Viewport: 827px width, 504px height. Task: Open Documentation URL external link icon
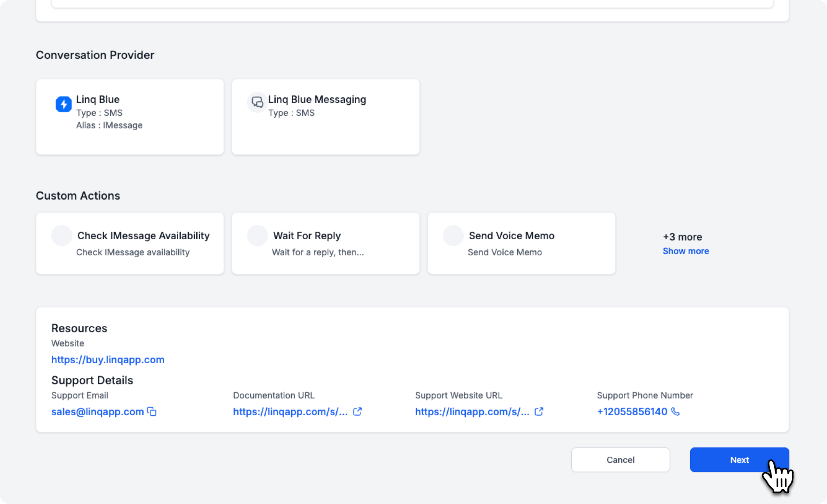coord(357,412)
